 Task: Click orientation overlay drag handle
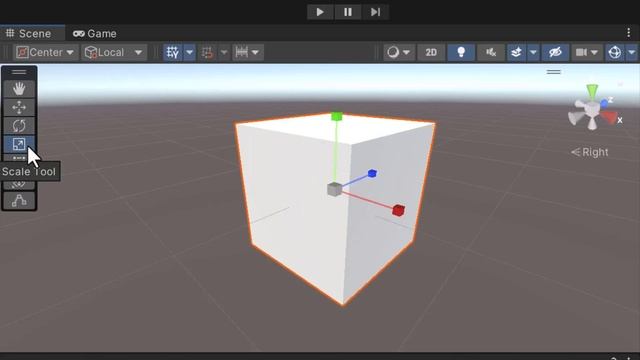tap(553, 72)
